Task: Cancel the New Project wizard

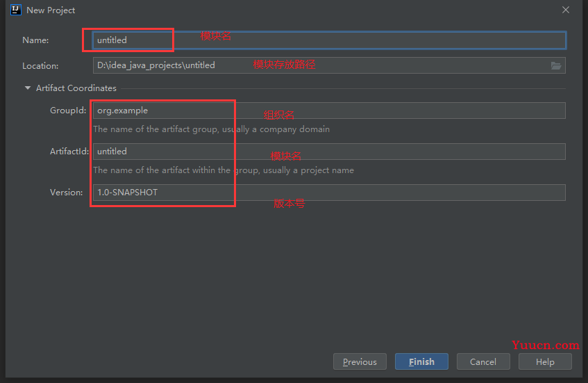Action: click(x=483, y=361)
